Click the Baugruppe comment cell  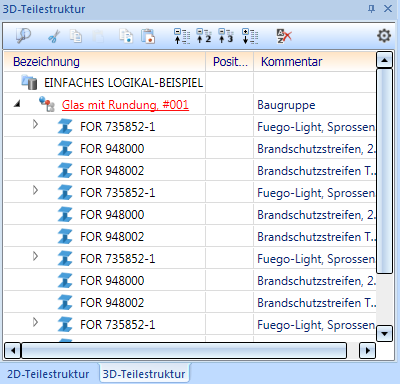point(315,105)
